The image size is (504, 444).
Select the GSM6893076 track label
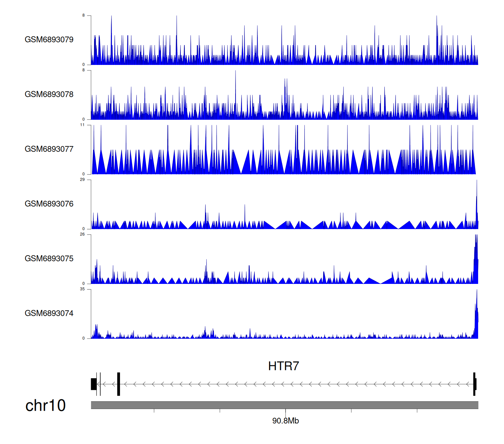[49, 204]
